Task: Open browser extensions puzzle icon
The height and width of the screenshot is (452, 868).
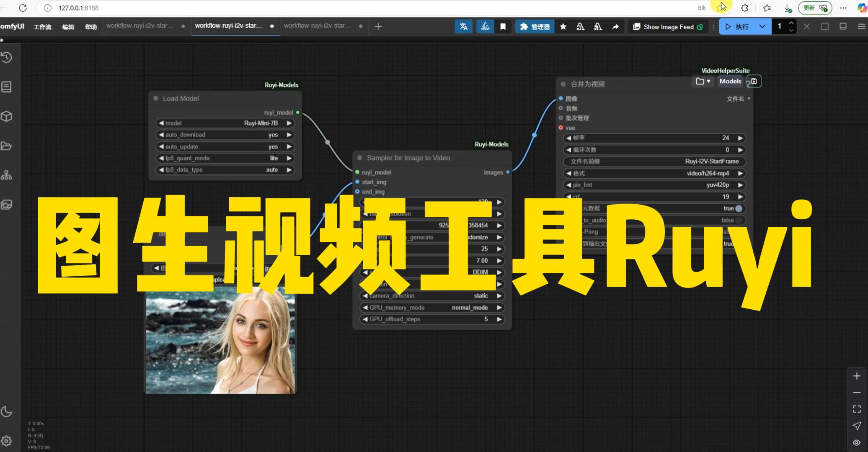Action: click(744, 8)
